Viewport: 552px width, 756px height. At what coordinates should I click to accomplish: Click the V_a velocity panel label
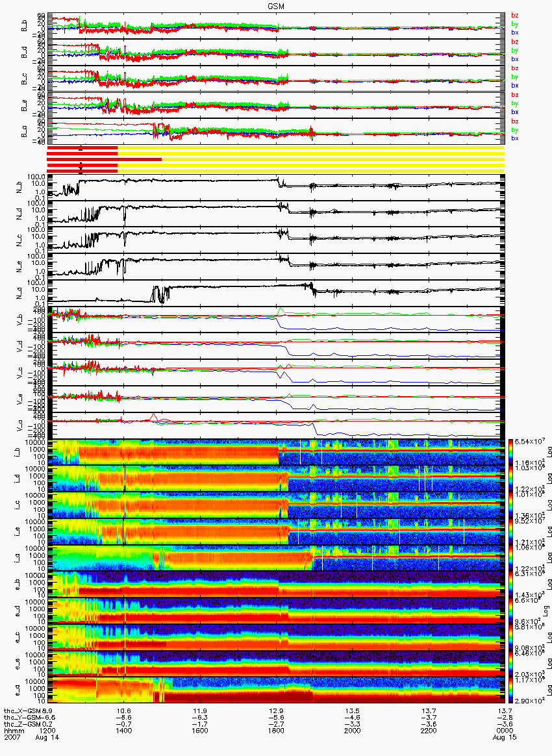tap(19, 425)
